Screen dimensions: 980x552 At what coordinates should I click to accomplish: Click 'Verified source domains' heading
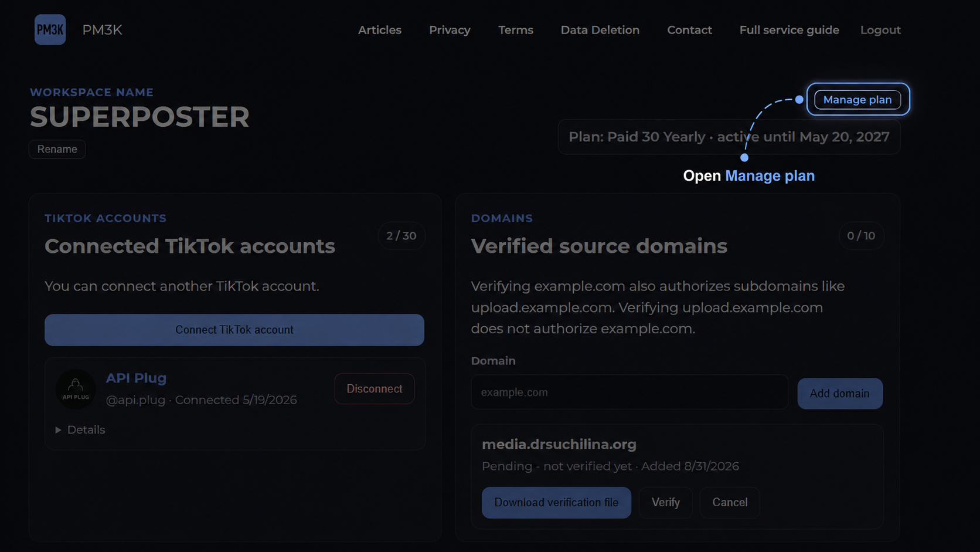[599, 246]
